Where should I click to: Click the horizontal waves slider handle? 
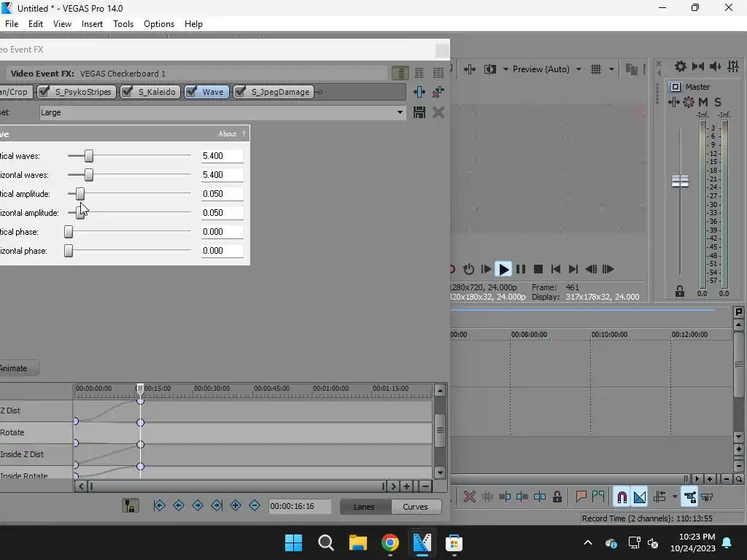[x=89, y=175]
